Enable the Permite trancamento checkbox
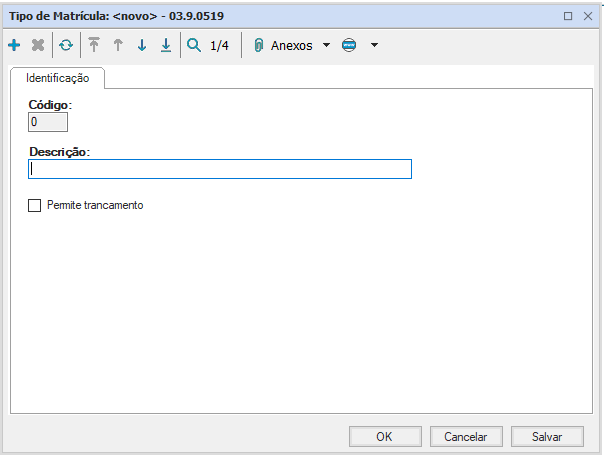 click(36, 205)
